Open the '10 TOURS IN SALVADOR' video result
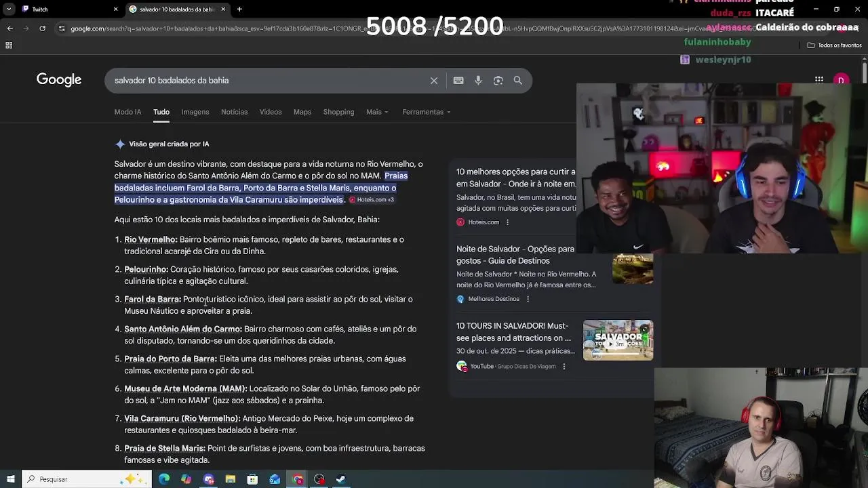Image resolution: width=868 pixels, height=488 pixels. click(513, 332)
